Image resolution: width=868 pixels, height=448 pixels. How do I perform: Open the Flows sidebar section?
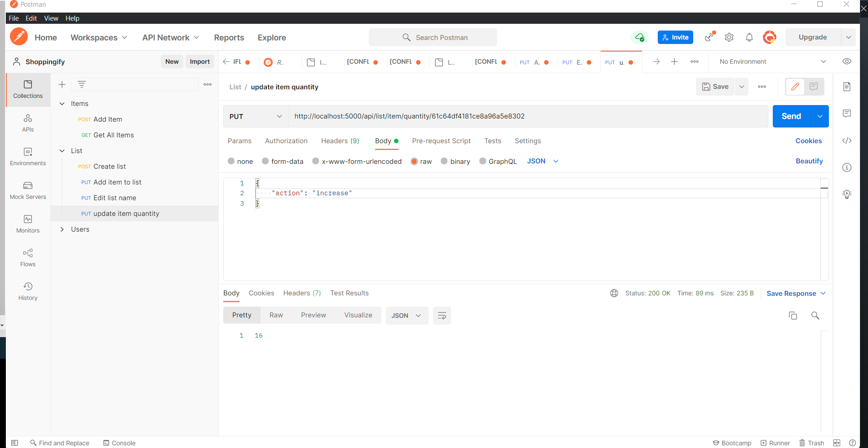coord(28,258)
